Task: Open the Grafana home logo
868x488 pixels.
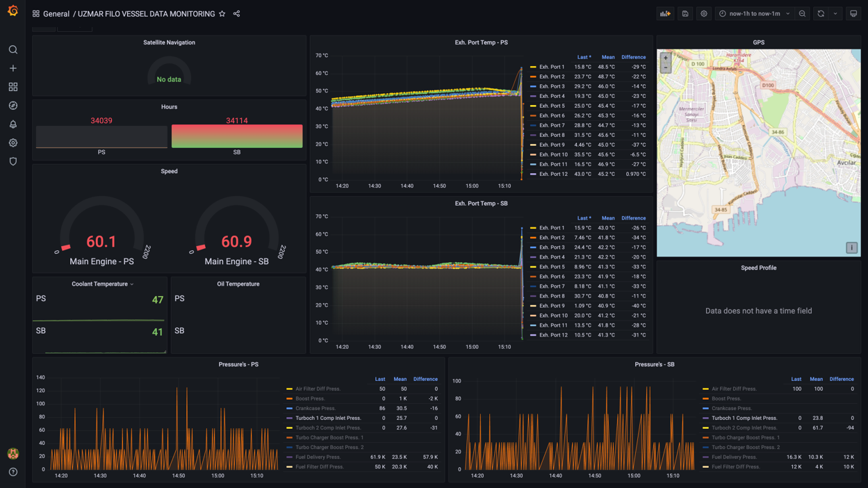Action: tap(13, 11)
